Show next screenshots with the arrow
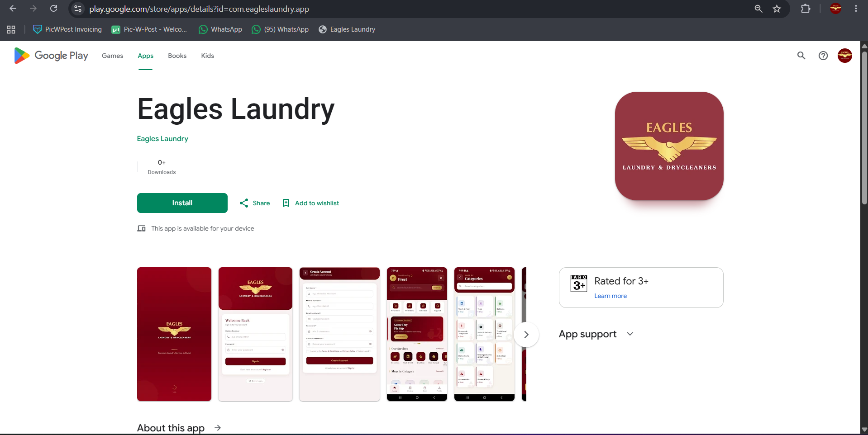Image resolution: width=868 pixels, height=435 pixels. point(526,335)
